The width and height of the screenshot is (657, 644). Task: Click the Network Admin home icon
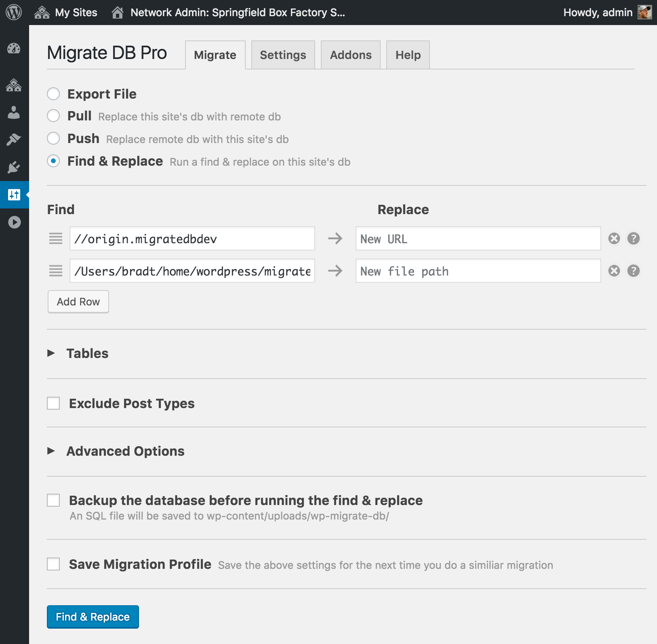point(118,13)
